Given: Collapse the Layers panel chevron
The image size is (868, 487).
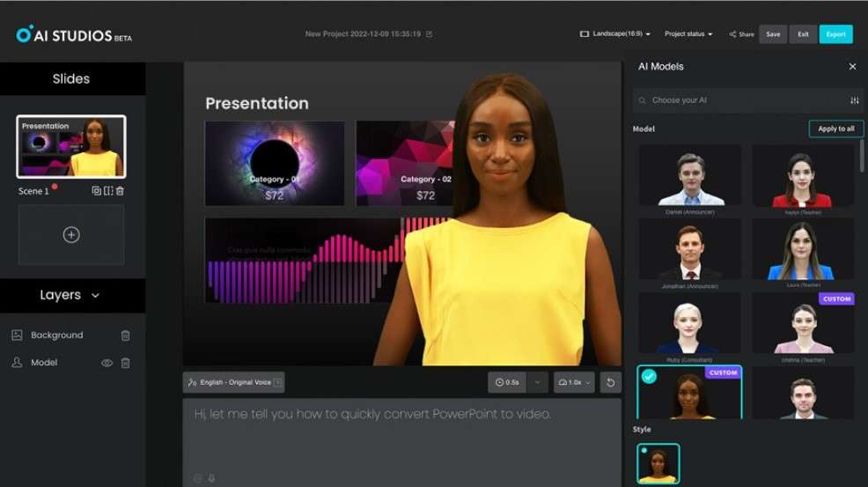Looking at the screenshot, I should pos(95,295).
